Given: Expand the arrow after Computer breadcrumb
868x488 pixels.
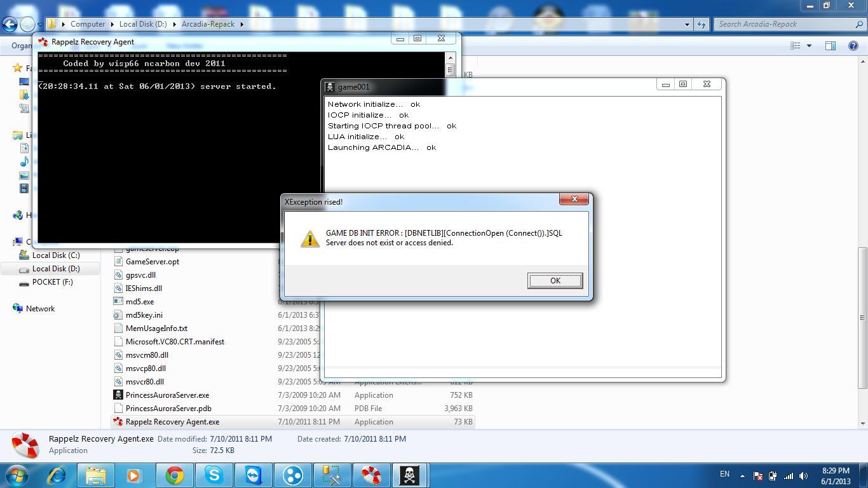Looking at the screenshot, I should [112, 24].
